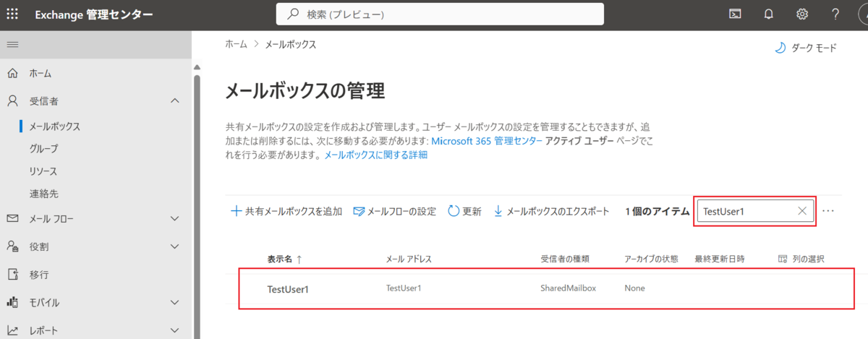Click the Recipients person icon

click(x=12, y=101)
